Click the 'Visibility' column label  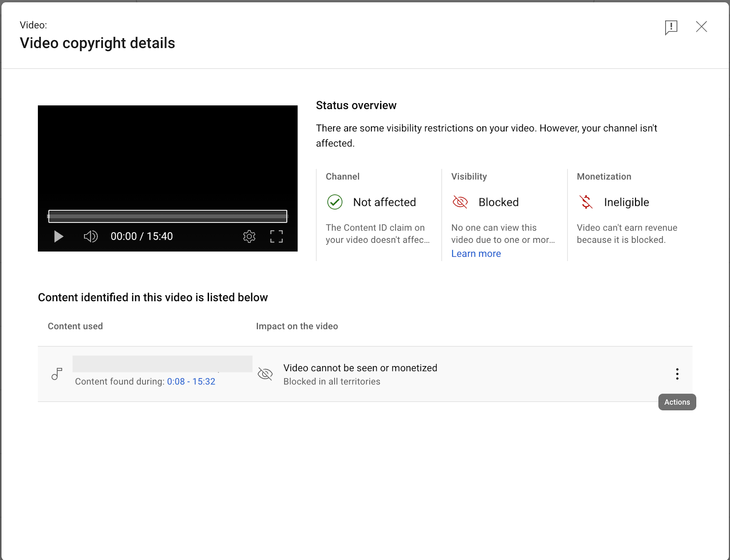click(x=469, y=177)
